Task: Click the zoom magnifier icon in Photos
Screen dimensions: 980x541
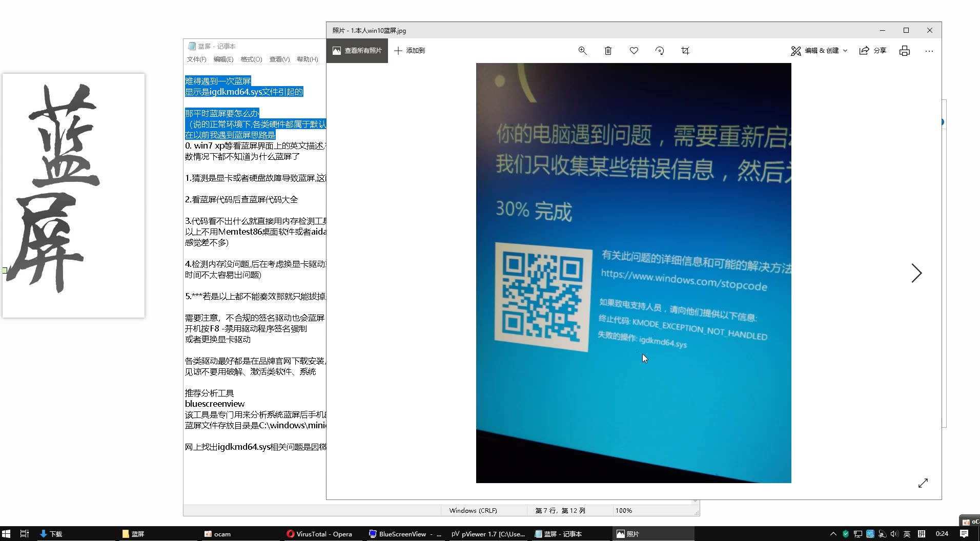Action: pyautogui.click(x=582, y=51)
